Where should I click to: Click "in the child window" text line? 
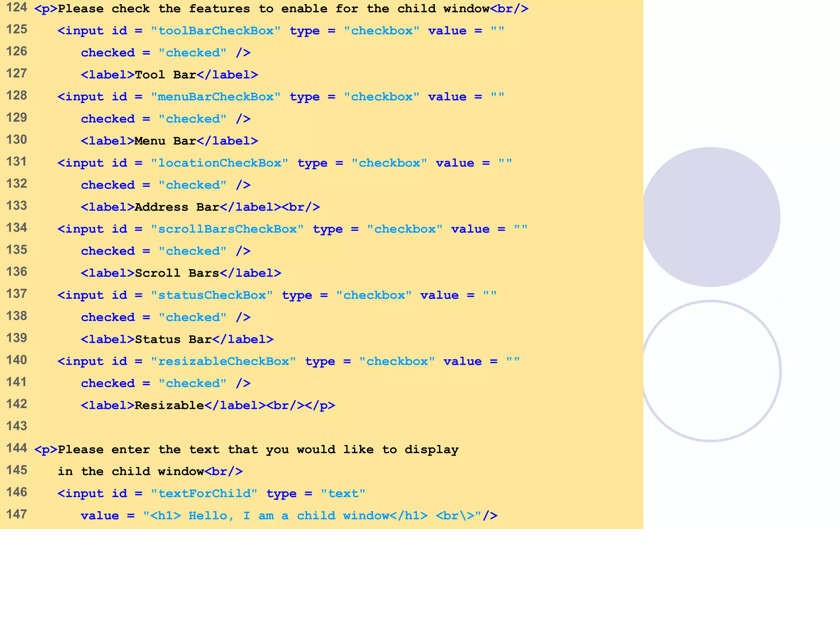[x=131, y=472]
